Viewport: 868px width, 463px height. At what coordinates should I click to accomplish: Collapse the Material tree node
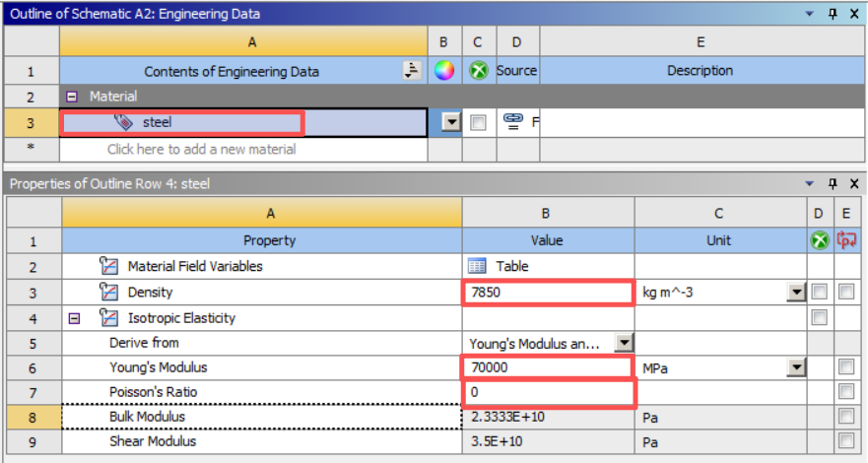pos(71,97)
